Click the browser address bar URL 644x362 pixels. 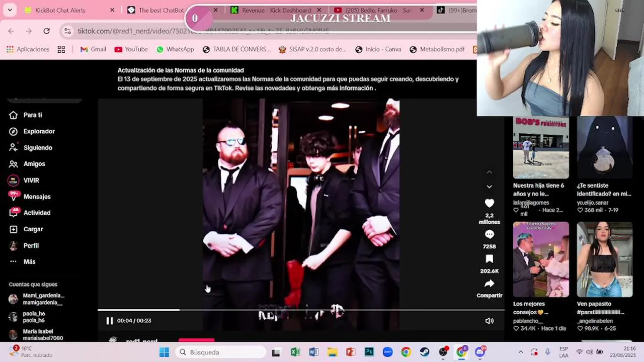(203, 31)
